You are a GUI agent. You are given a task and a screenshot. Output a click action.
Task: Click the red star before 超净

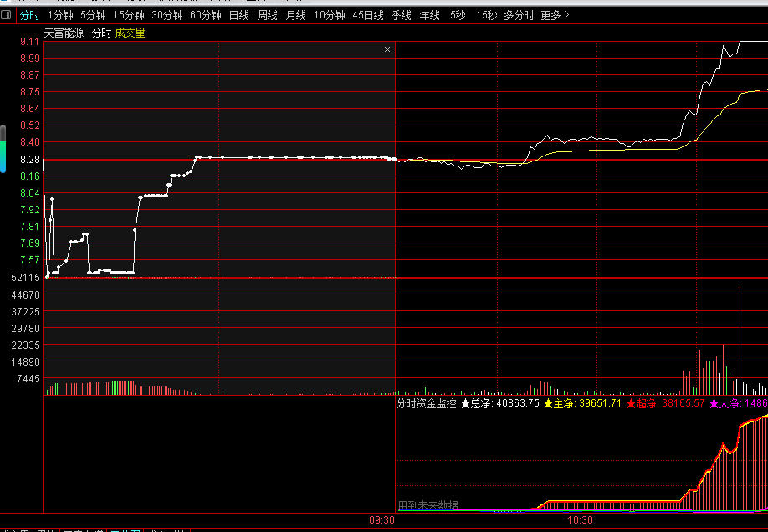pos(631,403)
